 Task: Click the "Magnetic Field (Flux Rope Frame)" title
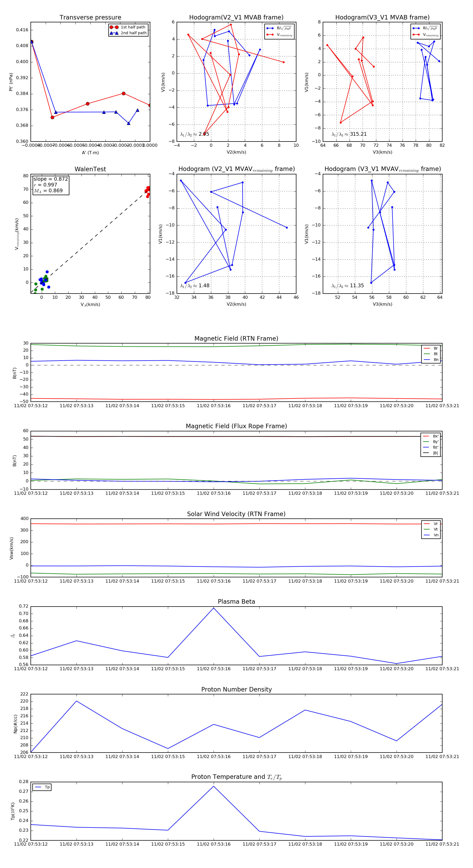[236, 426]
